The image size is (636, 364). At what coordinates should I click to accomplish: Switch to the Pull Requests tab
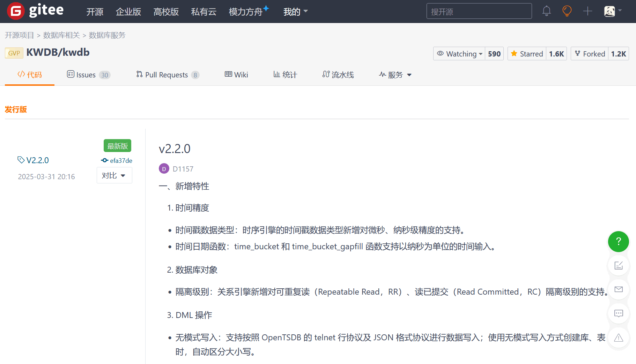[x=168, y=75]
